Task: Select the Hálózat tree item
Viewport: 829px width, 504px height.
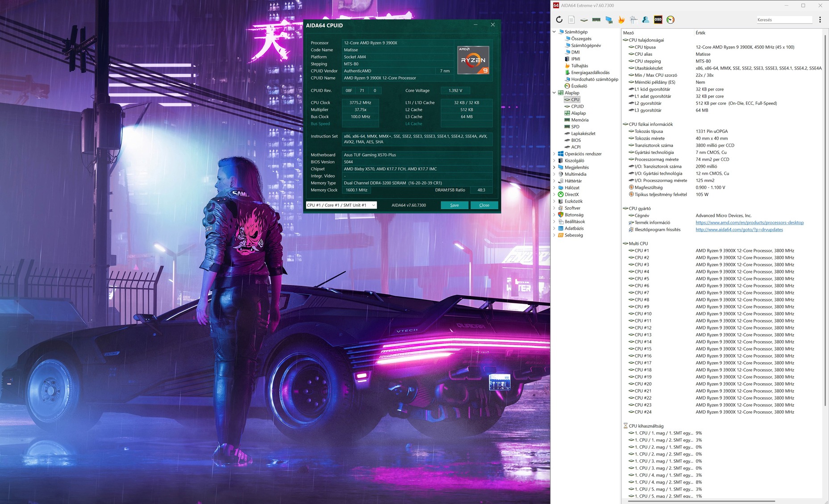Action: 572,188
